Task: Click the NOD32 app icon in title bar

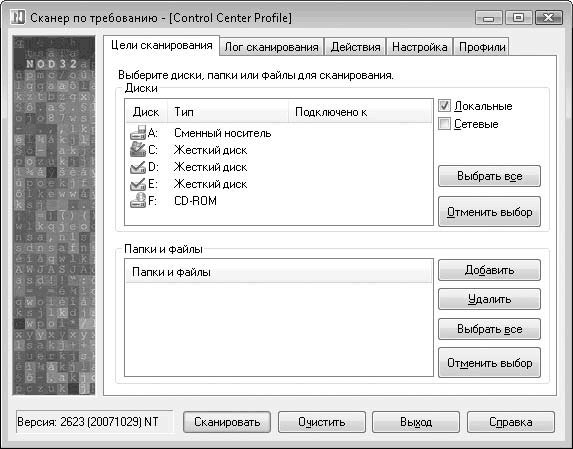Action: 18,17
